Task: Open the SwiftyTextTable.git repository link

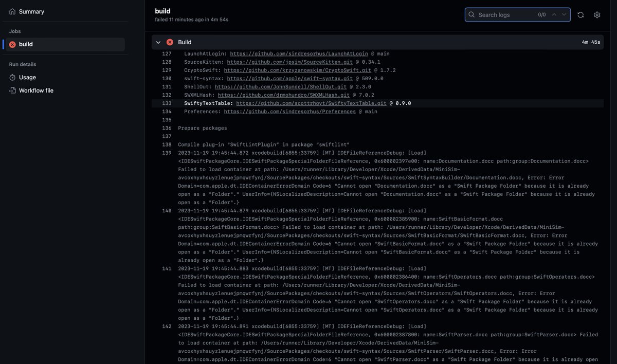Action: (x=311, y=103)
